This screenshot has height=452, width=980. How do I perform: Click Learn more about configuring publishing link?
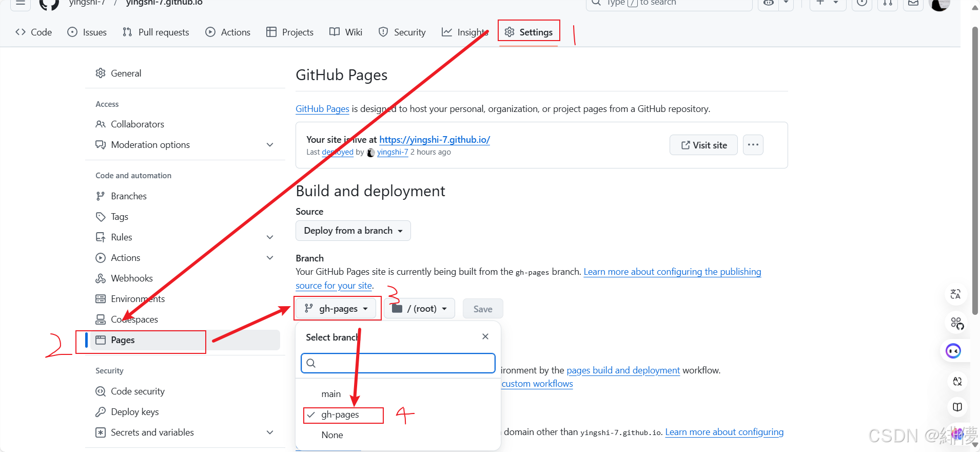672,272
